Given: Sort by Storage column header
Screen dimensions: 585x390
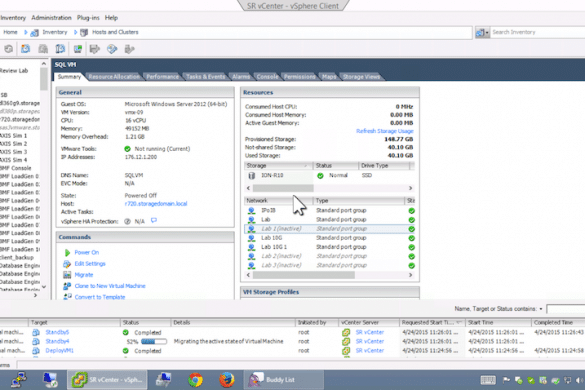Looking at the screenshot, I should click(278, 165).
